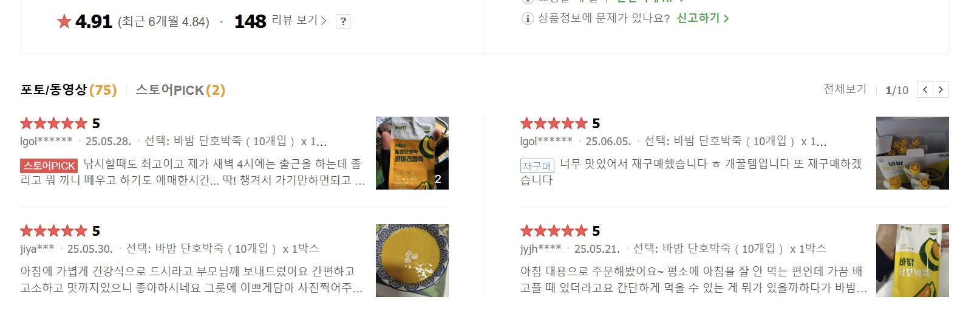
Task: Go to the next photo review page
Action: pyautogui.click(x=941, y=90)
